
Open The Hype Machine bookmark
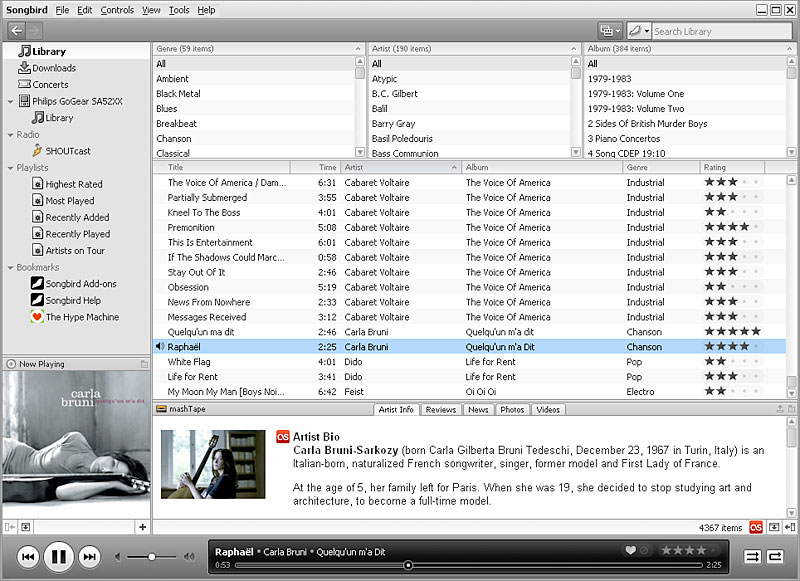70,317
